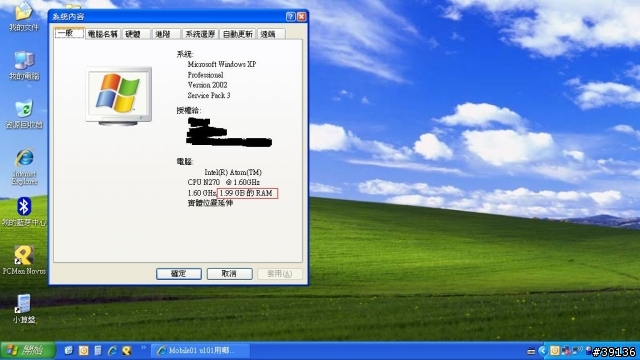Click the "Service Pack 3" text

209,95
